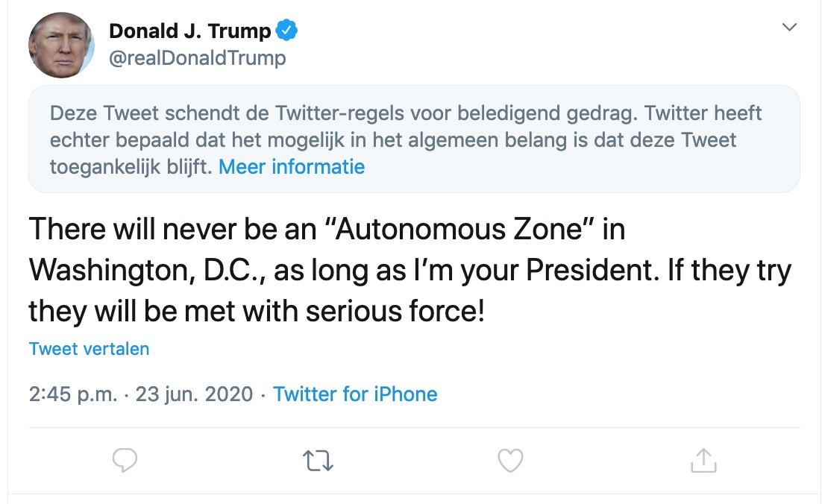Click the "Donald J. Trump" display name
Viewport: 822px width, 504px height.
[x=189, y=31]
